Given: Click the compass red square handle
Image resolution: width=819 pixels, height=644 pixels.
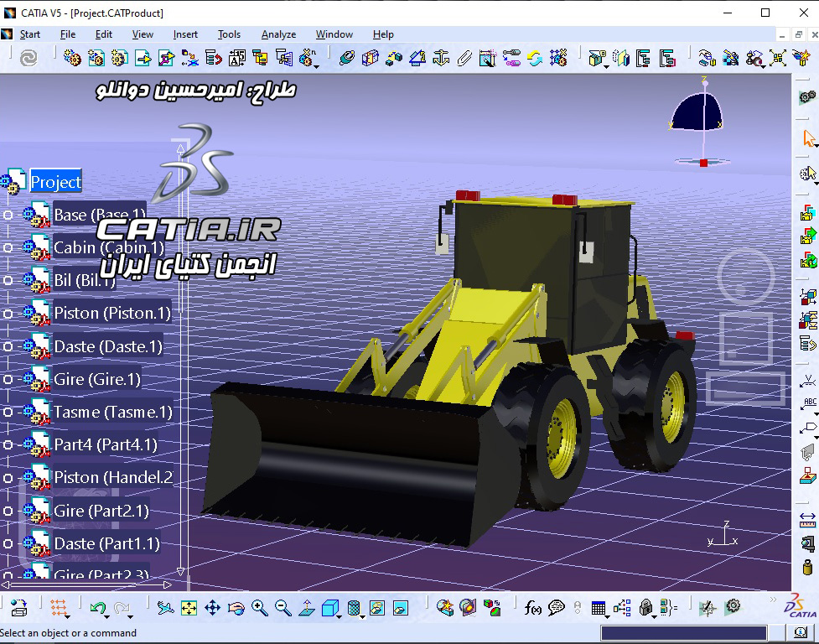Looking at the screenshot, I should [703, 163].
